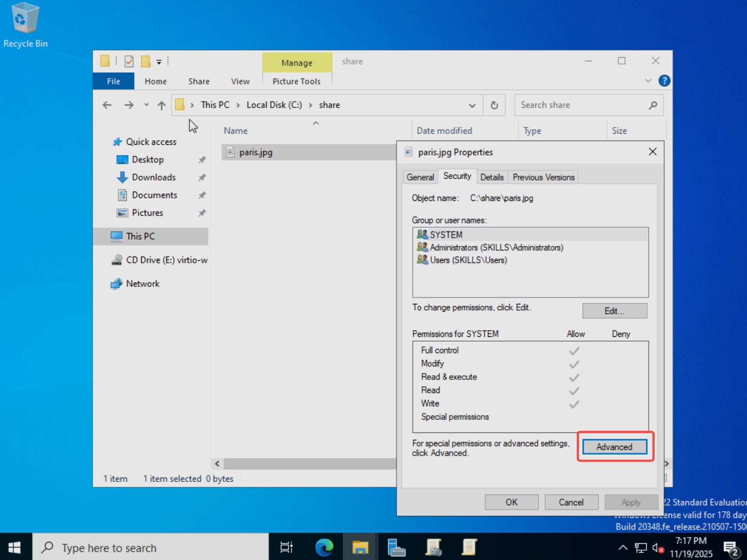The height and width of the screenshot is (560, 747).
Task: Select Desktop in navigation pane
Action: point(148,160)
